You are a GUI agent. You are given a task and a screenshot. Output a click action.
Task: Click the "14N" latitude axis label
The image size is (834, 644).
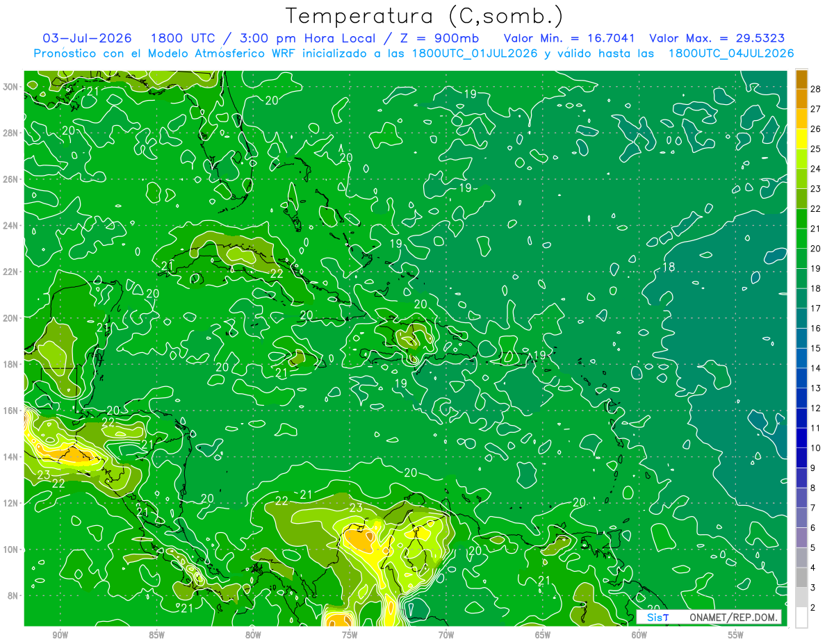point(10,456)
